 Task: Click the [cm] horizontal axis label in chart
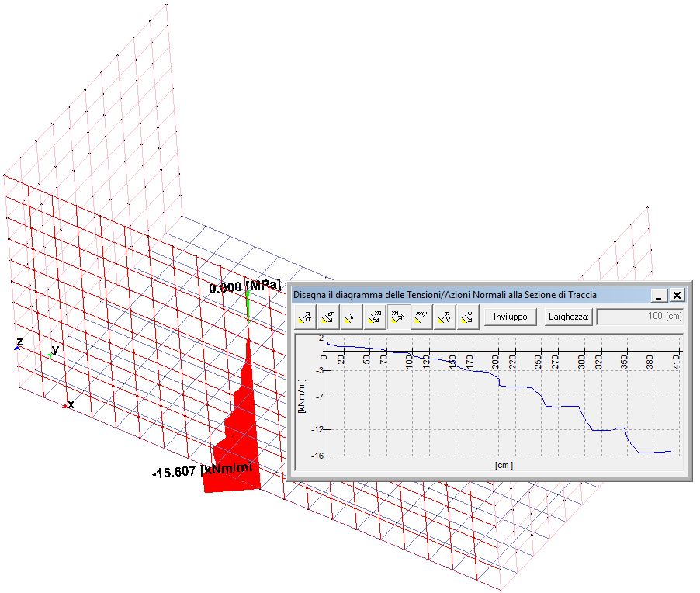click(x=504, y=465)
